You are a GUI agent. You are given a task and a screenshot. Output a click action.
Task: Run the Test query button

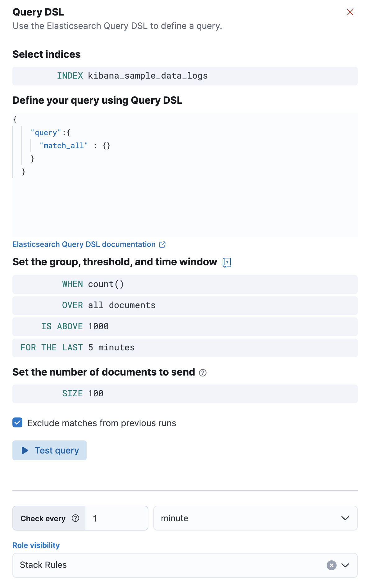click(49, 450)
